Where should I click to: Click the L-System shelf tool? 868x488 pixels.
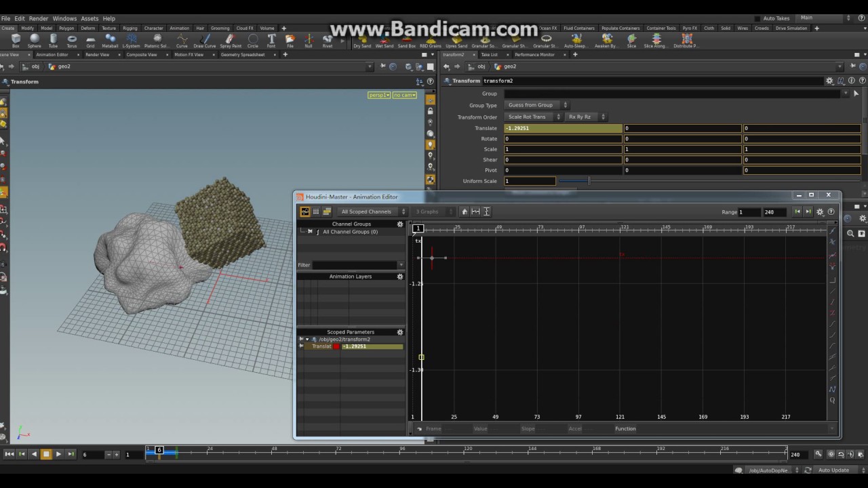131,40
